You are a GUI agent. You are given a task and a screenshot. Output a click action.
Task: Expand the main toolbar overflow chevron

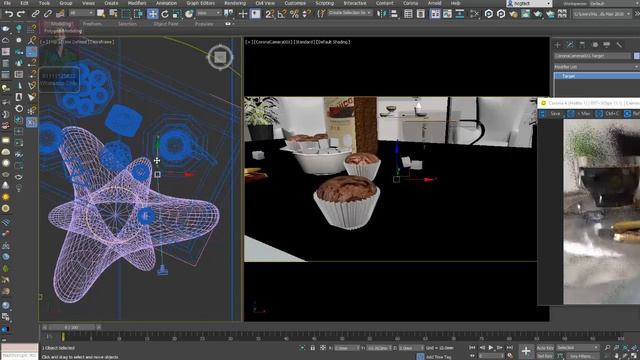pyautogui.click(x=636, y=14)
